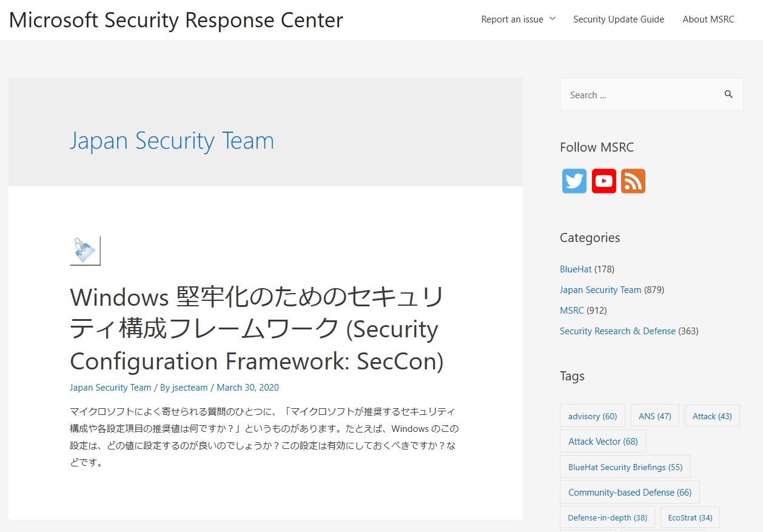This screenshot has height=532, width=763.
Task: Open Japan Security Team link under title
Action: click(110, 388)
